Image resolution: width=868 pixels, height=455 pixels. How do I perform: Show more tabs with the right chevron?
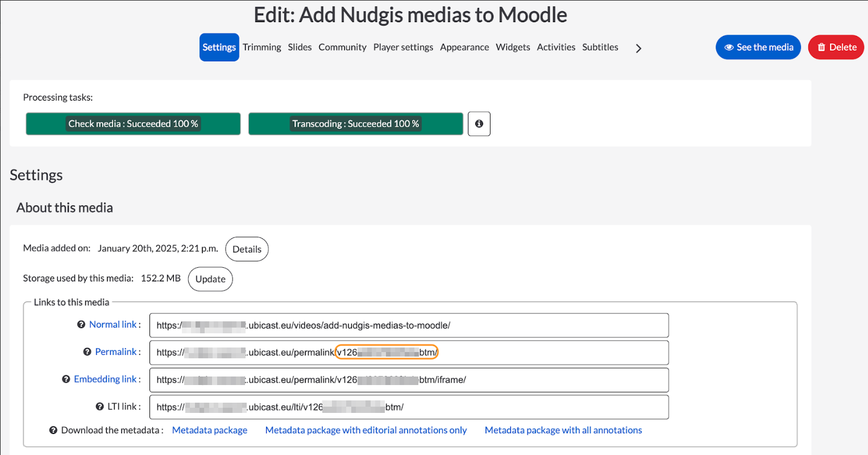click(638, 48)
